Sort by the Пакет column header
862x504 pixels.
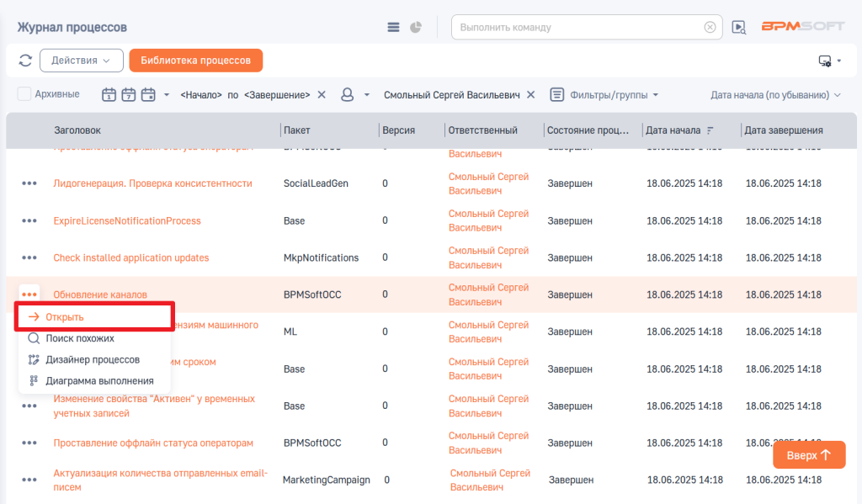297,130
